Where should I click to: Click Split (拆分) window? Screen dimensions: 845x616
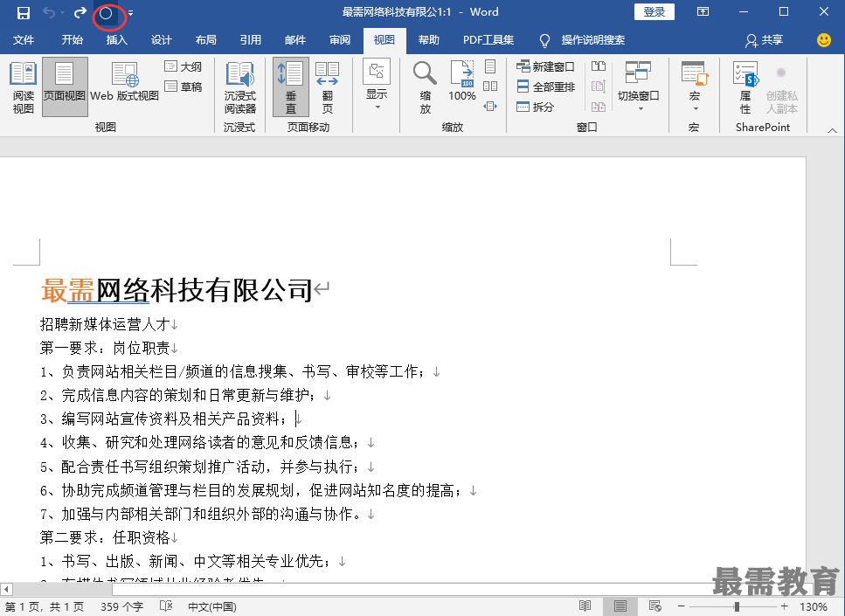pyautogui.click(x=535, y=107)
